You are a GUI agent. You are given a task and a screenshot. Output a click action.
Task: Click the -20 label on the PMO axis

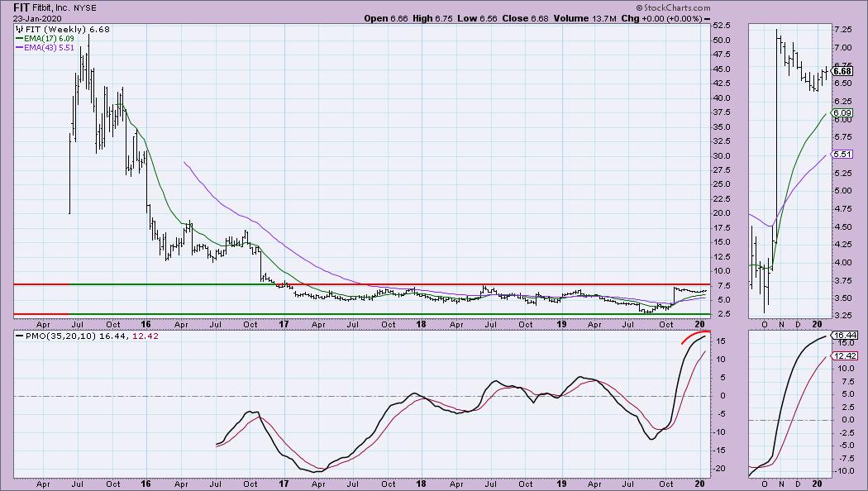[x=718, y=469]
